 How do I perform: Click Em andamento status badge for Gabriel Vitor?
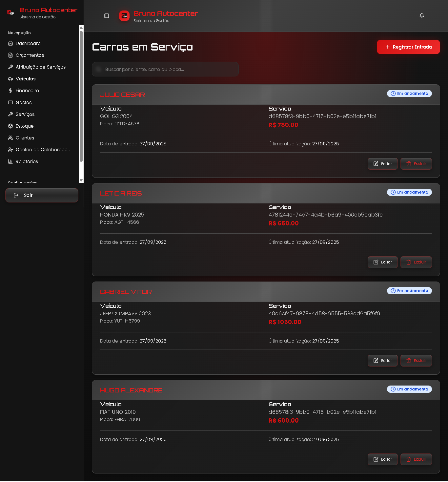(409, 291)
